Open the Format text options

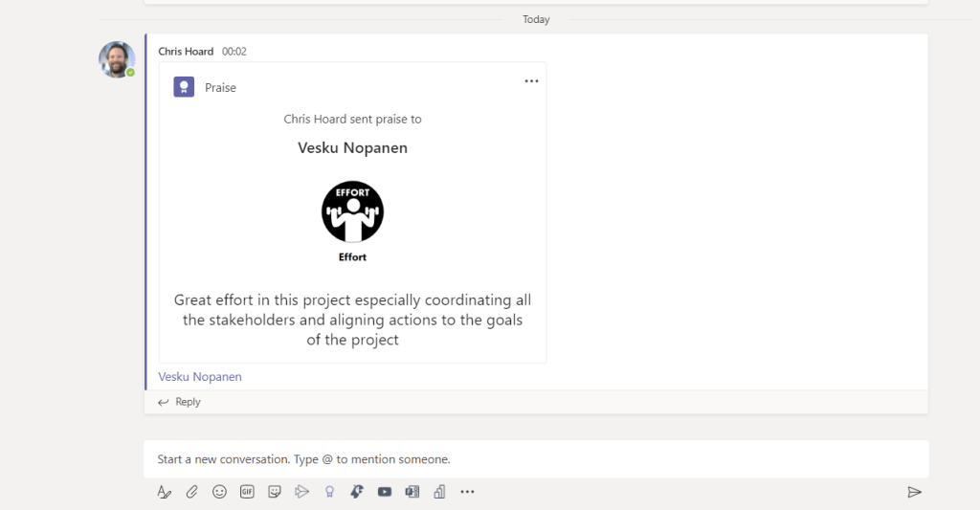coord(164,492)
